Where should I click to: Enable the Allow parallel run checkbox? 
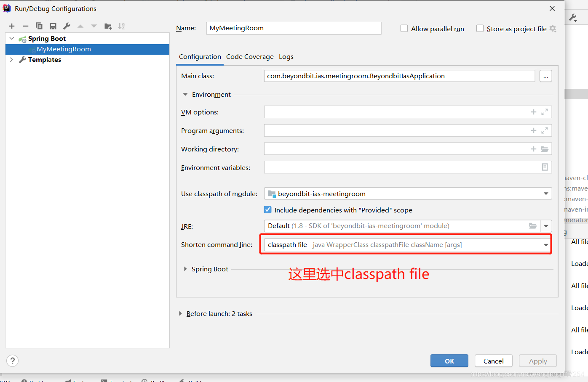click(404, 29)
